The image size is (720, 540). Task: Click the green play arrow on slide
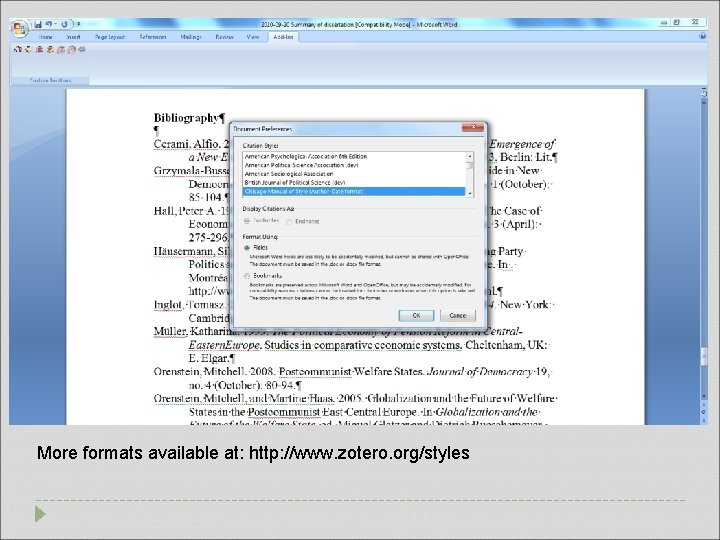[40, 514]
